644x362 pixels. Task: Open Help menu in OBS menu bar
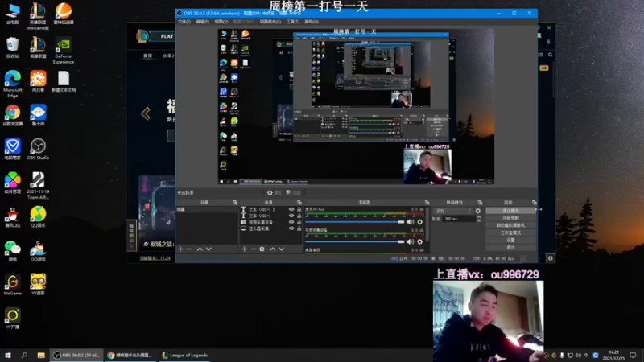[x=312, y=22]
